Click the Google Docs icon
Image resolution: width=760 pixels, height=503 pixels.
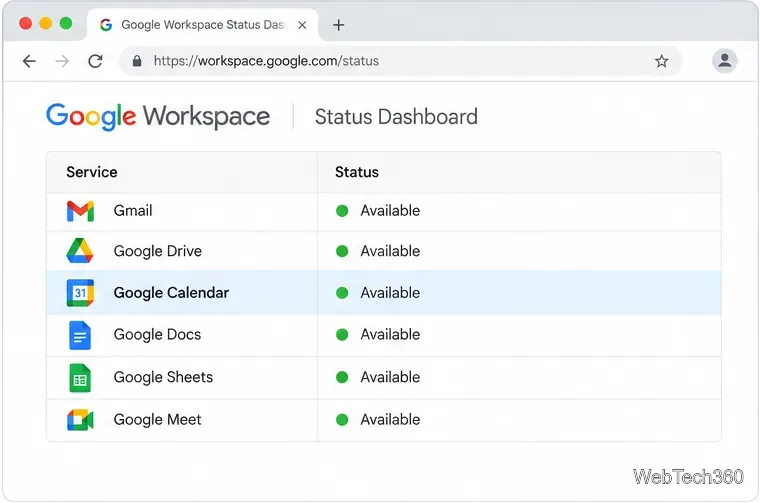(x=80, y=335)
